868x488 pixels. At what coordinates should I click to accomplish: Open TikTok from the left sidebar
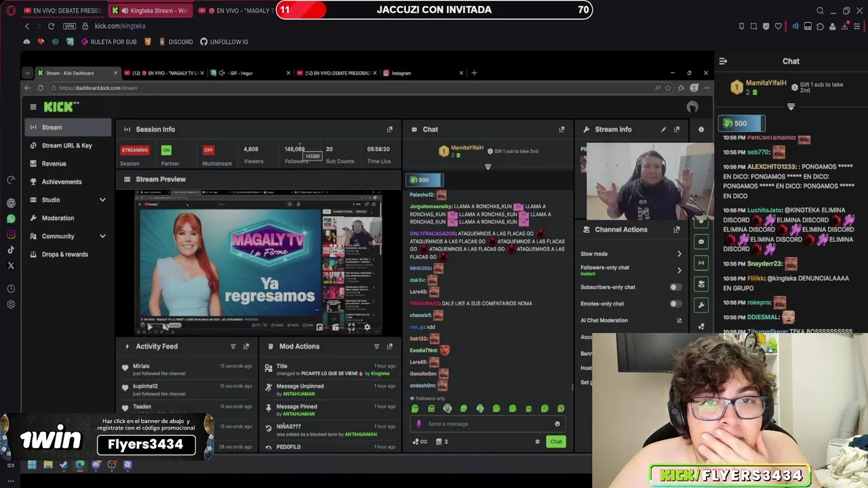pos(11,250)
